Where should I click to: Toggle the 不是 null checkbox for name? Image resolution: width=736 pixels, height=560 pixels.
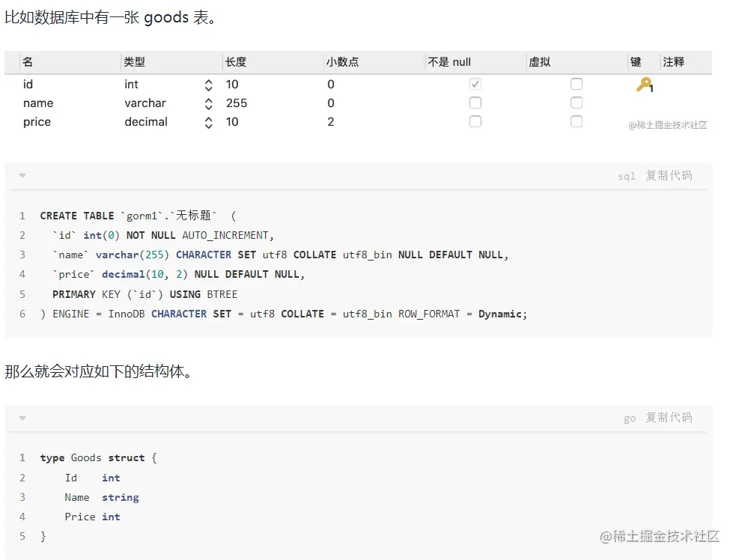pos(475,103)
